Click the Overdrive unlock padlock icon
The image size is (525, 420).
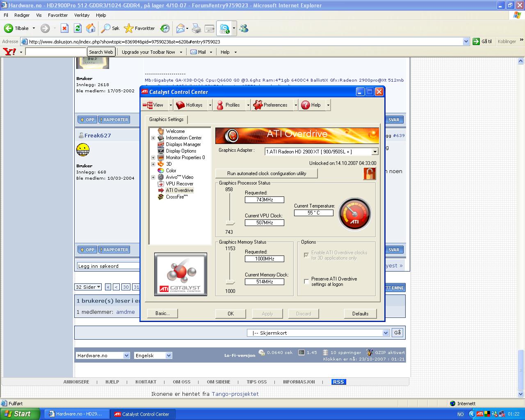pos(369,173)
